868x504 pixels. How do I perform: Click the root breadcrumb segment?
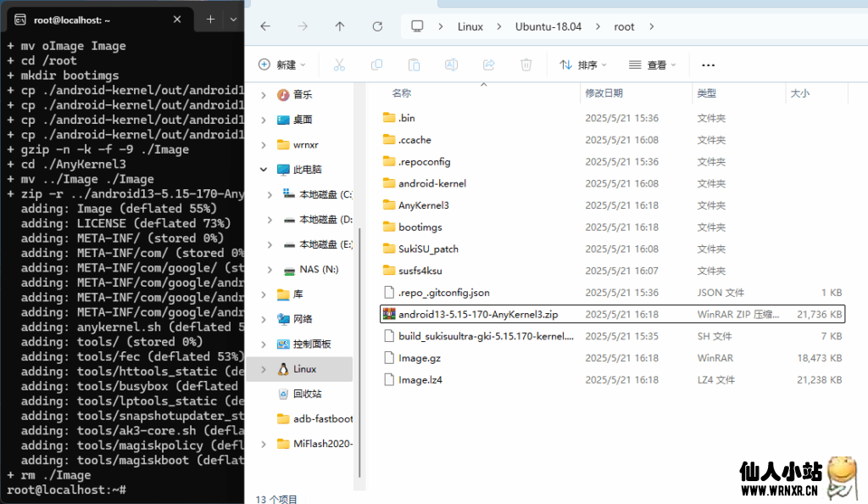624,26
